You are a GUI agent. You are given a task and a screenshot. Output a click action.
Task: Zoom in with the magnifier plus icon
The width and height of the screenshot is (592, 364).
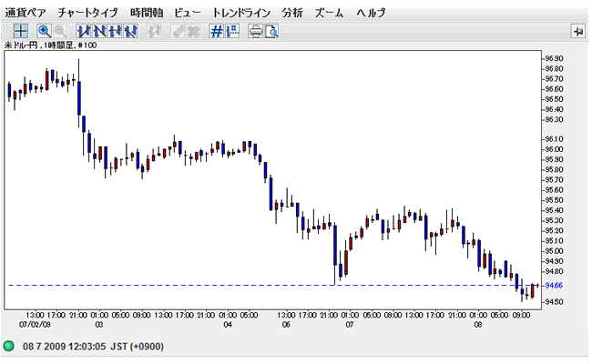coord(44,31)
